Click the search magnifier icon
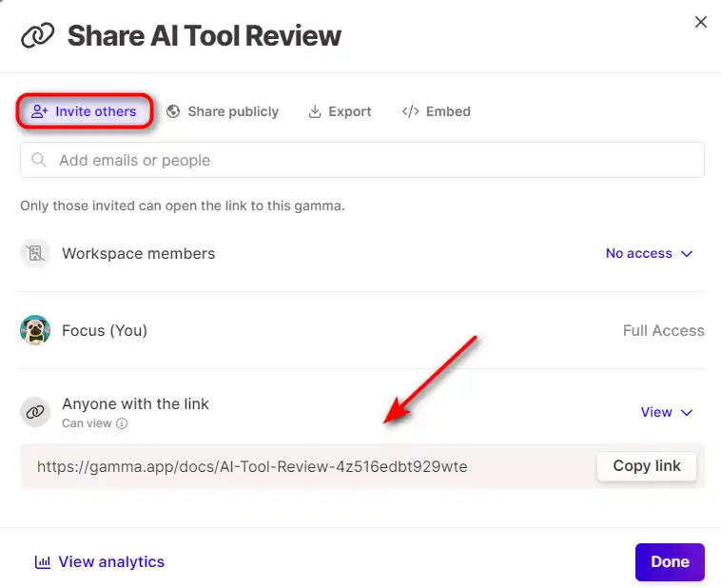Image resolution: width=721 pixels, height=588 pixels. pyautogui.click(x=39, y=160)
